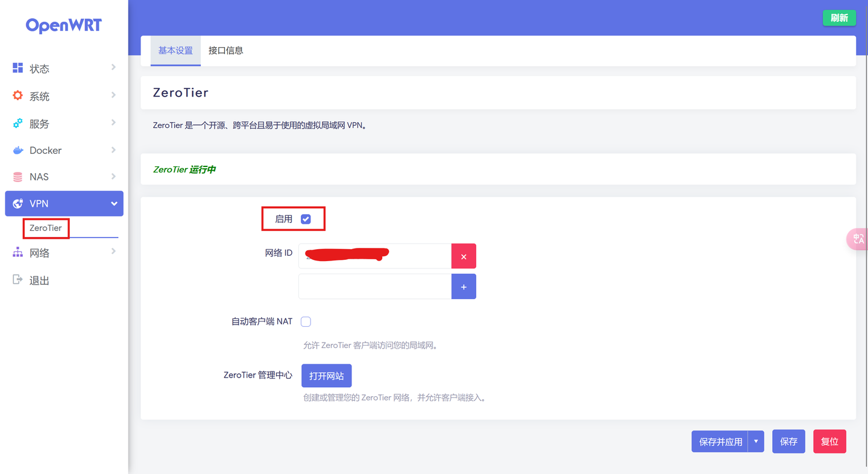This screenshot has width=868, height=474.
Task: Click the empty network ID input field
Action: pos(374,286)
